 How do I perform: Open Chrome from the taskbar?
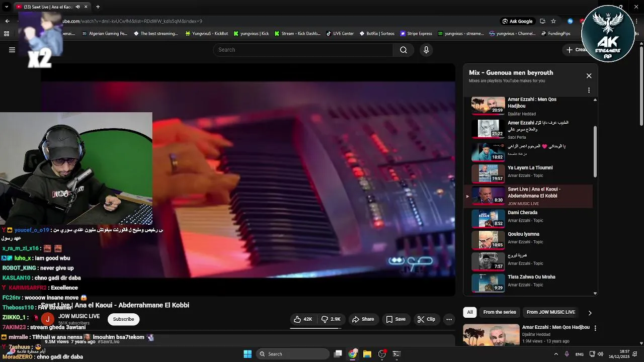(x=353, y=354)
